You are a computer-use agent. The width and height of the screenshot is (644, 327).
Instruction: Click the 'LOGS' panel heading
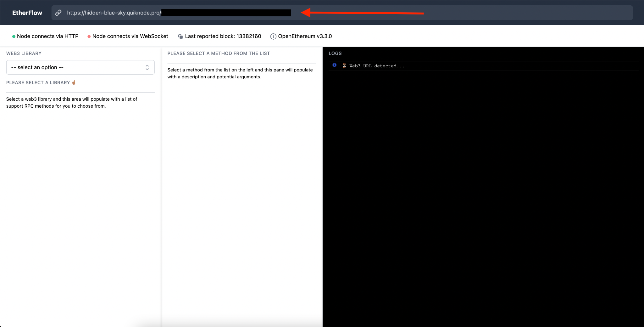tap(335, 54)
